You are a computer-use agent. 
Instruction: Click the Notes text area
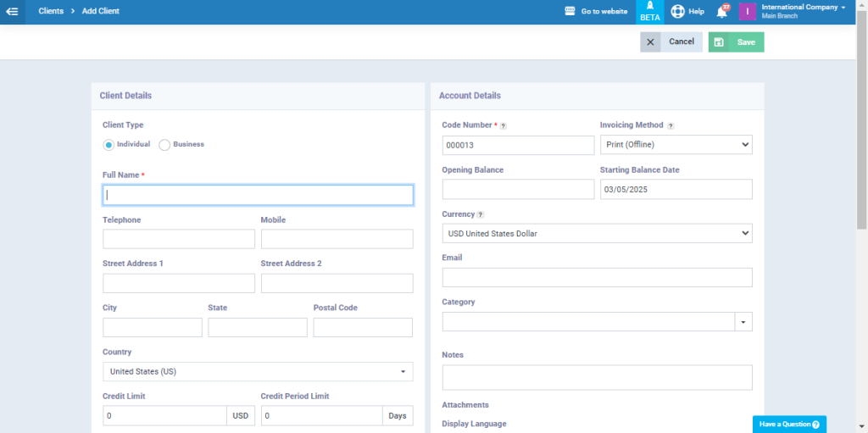point(597,377)
